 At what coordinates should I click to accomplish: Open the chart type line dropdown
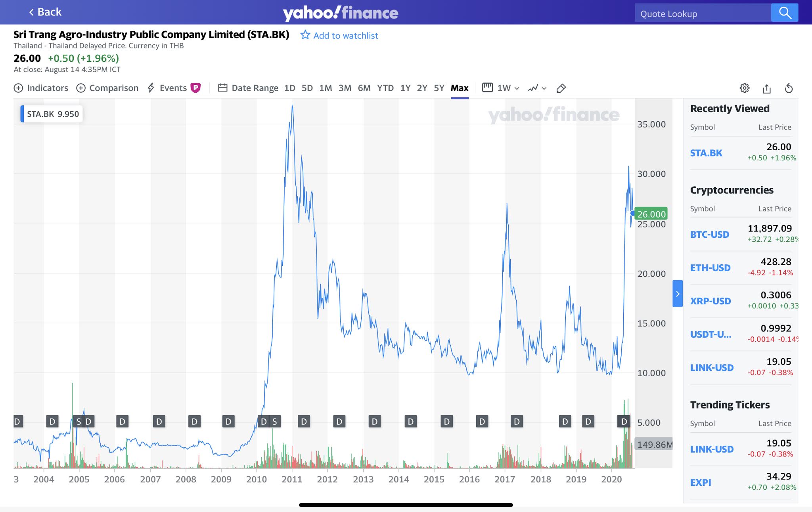[537, 88]
